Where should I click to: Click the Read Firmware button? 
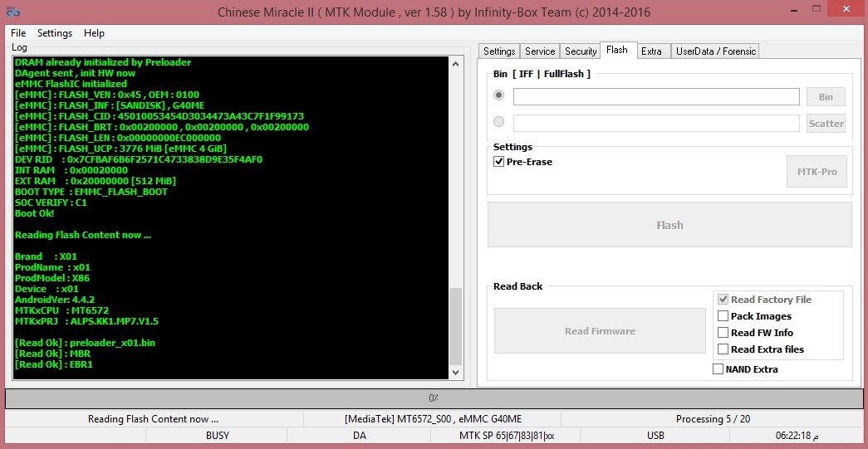tap(600, 330)
